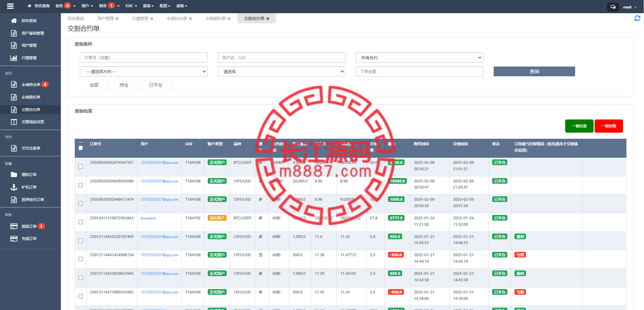Screen dimensions: 644x310
Task: Expand the 系统 top menu
Action: [x=182, y=6]
